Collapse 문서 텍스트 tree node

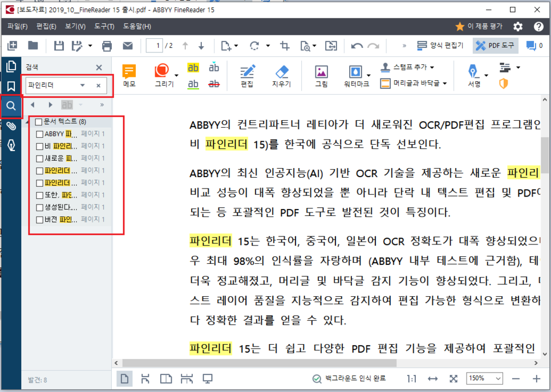[x=28, y=122]
